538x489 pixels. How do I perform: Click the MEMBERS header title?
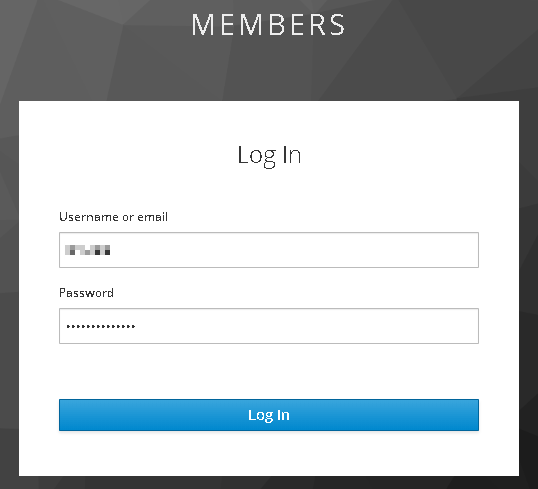268,25
